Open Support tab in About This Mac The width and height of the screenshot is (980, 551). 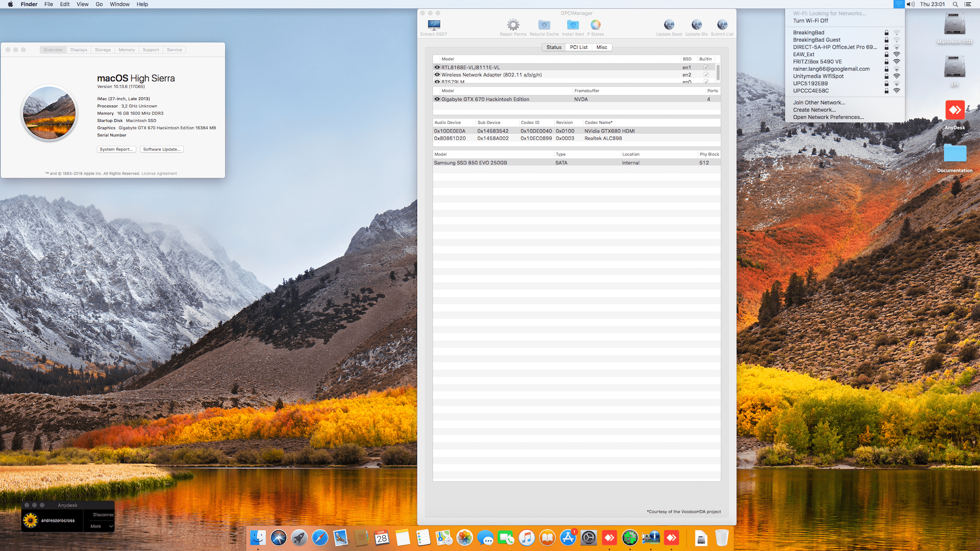(151, 50)
